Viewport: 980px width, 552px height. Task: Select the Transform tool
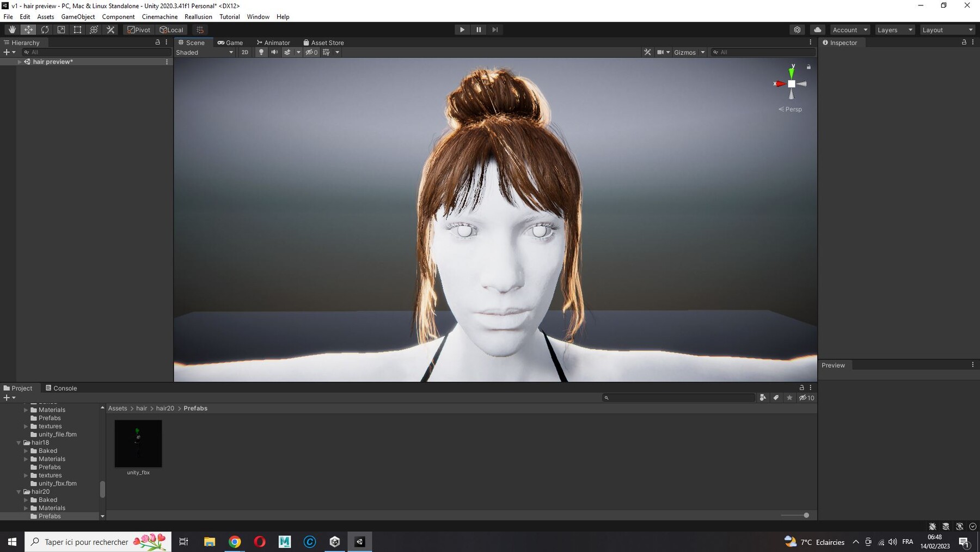[x=94, y=30]
